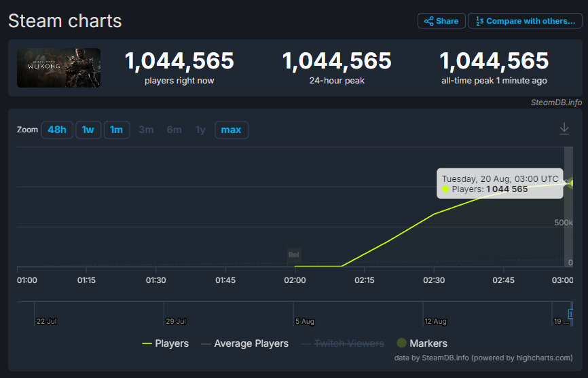Set chart zoom to 1y
The image size is (588, 378).
[200, 130]
